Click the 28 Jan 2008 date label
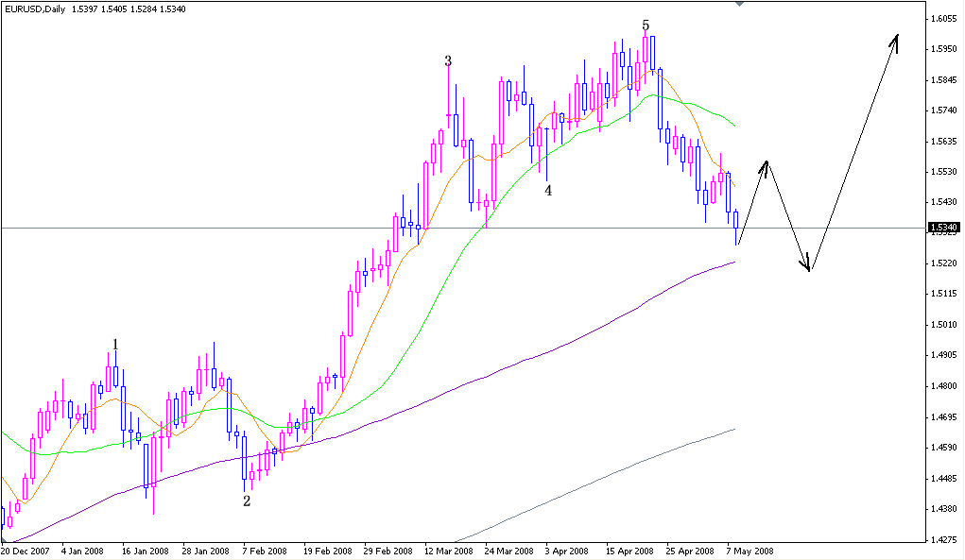Screen dimensions: 965x560 coord(206,551)
